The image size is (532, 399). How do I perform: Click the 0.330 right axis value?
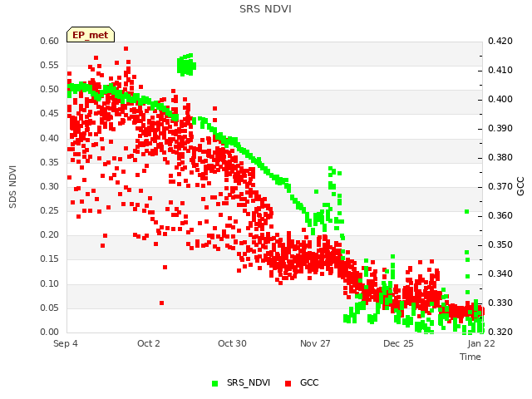pyautogui.click(x=500, y=303)
